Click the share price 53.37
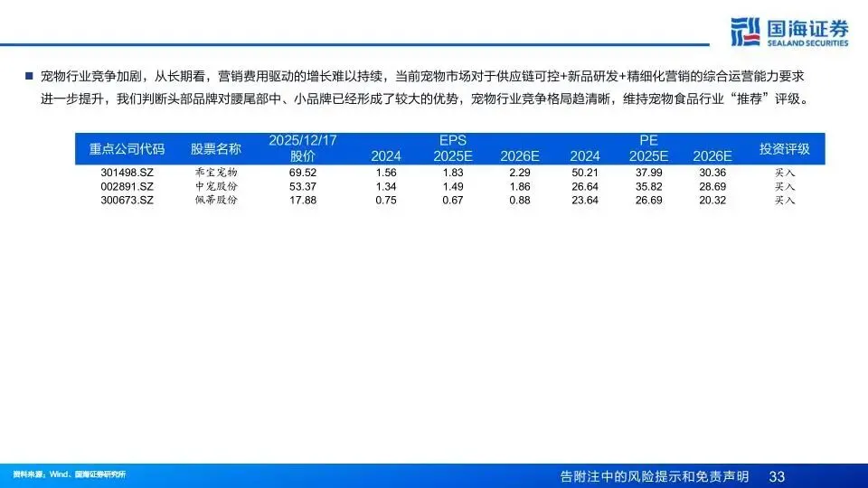The height and width of the screenshot is (488, 868). [303, 186]
